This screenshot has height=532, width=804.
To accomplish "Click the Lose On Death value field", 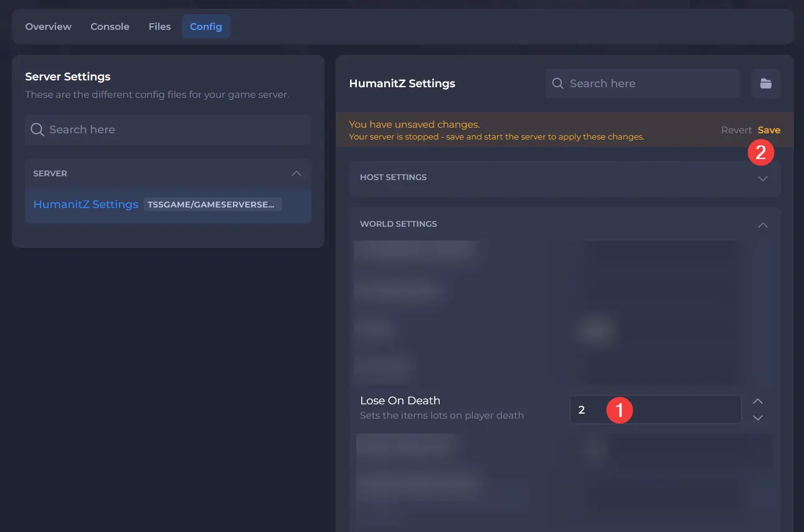I will pos(656,409).
